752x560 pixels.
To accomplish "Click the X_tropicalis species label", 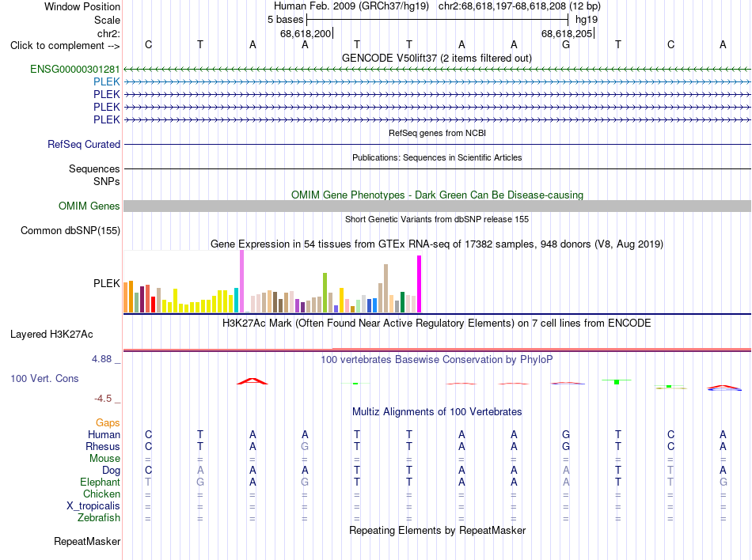I will 93,506.
